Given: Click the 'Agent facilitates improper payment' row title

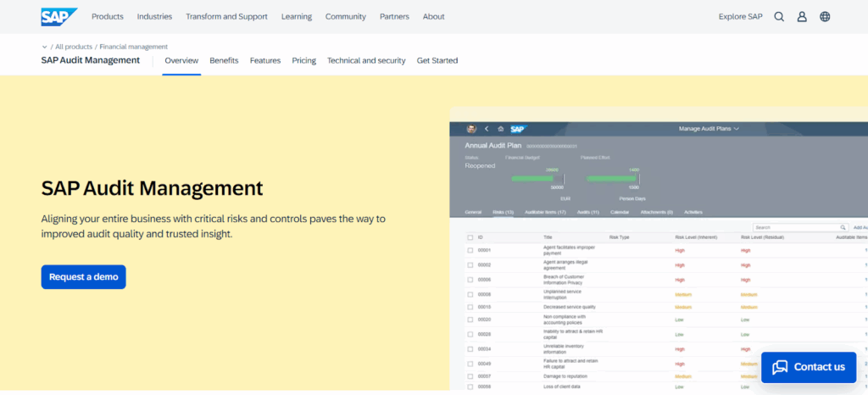Looking at the screenshot, I should tap(567, 250).
